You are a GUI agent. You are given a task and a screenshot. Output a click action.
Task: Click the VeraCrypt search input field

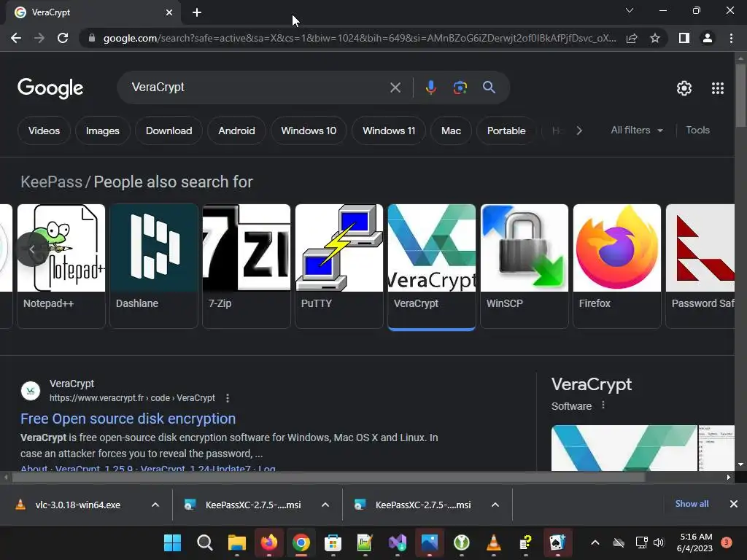[x=258, y=87]
